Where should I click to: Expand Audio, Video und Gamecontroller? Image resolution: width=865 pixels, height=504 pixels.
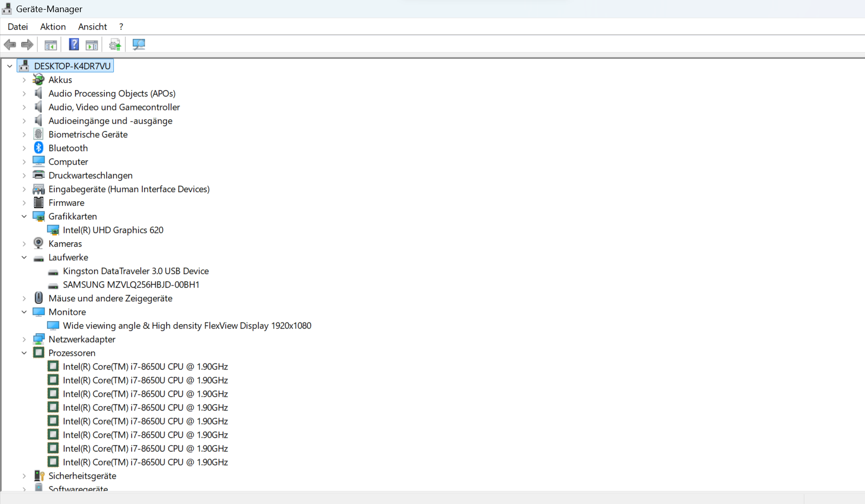click(x=24, y=107)
